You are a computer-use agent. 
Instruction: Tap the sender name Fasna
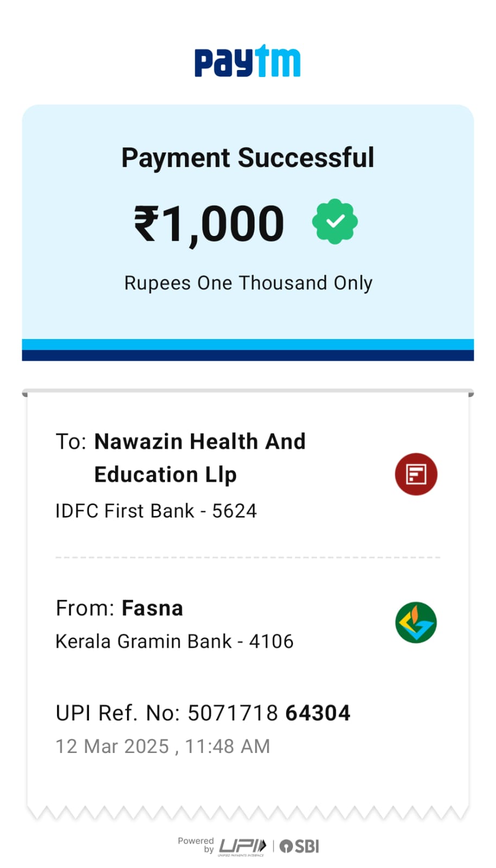152,608
